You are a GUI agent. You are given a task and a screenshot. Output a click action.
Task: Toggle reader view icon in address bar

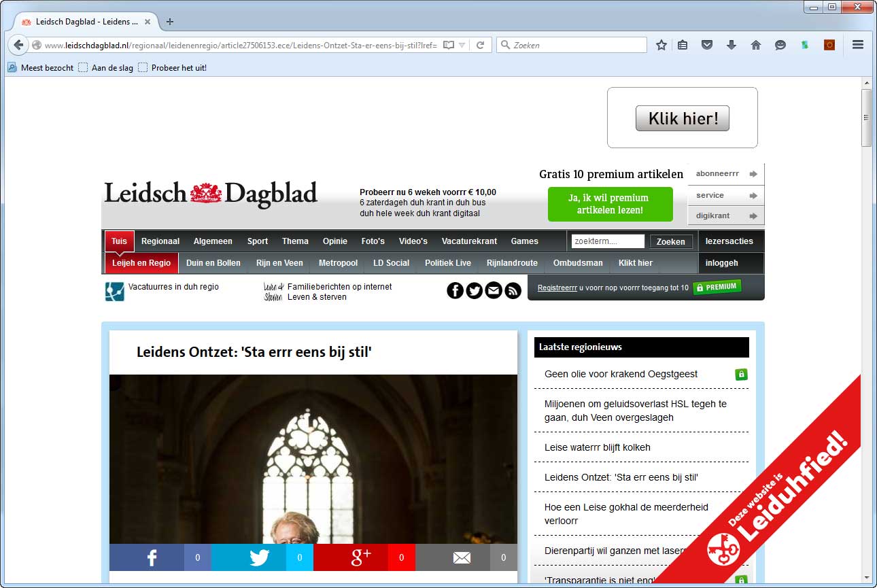(449, 45)
